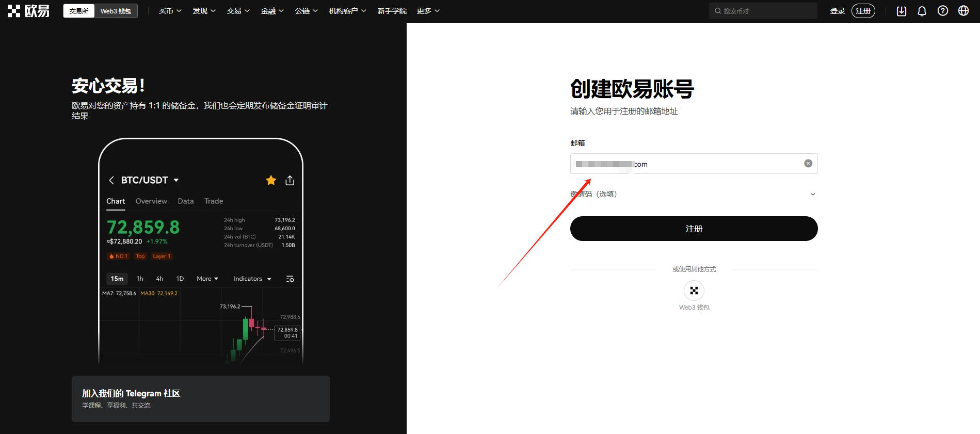Choose Web3 wallet sign-up icon
The width and height of the screenshot is (980, 434).
694,291
